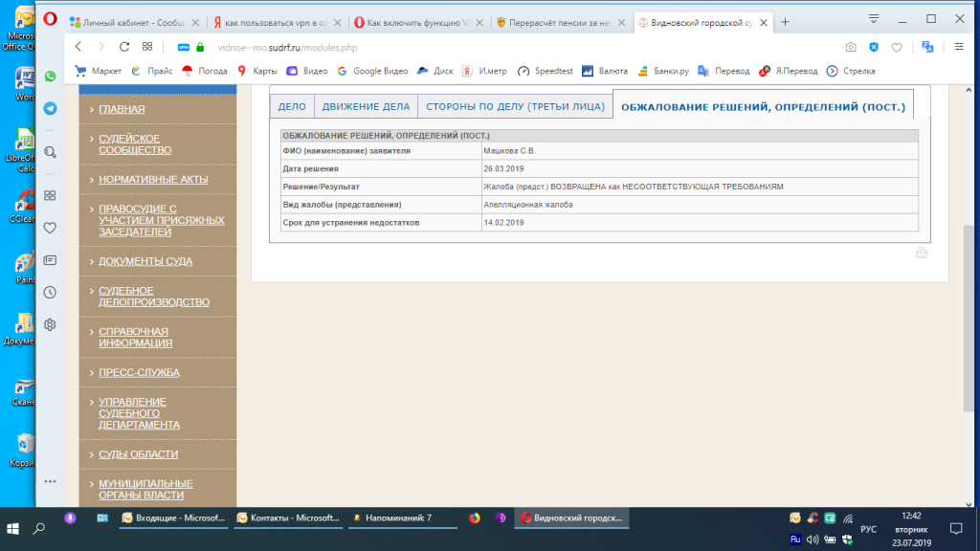Expand the sidebar three-dots setup menu
980x551 pixels.
[x=50, y=481]
